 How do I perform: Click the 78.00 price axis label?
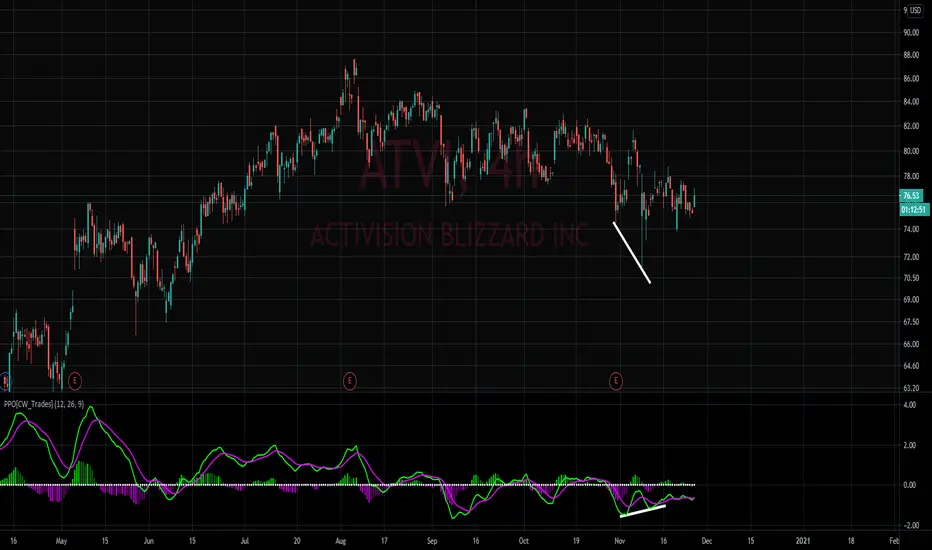(911, 177)
